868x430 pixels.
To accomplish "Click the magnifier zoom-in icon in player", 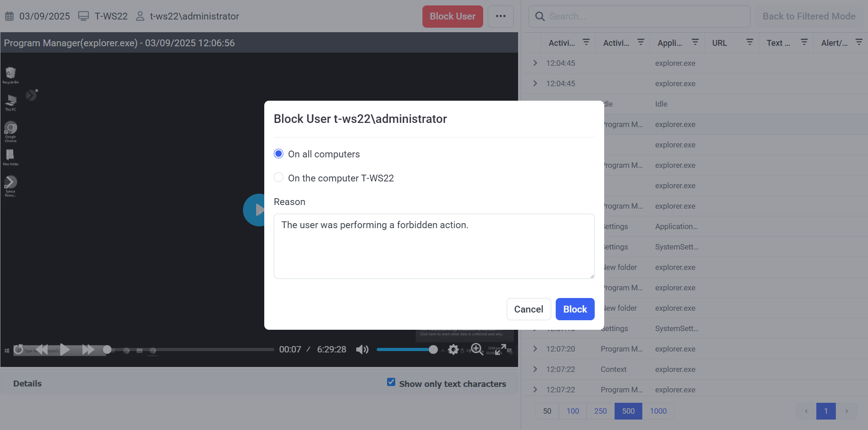I will pyautogui.click(x=476, y=349).
